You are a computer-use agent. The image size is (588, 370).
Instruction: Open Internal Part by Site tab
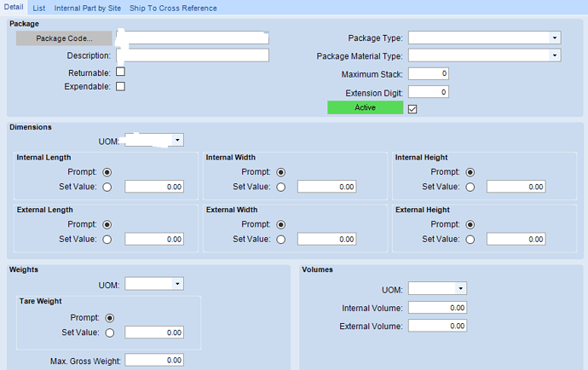[x=88, y=8]
